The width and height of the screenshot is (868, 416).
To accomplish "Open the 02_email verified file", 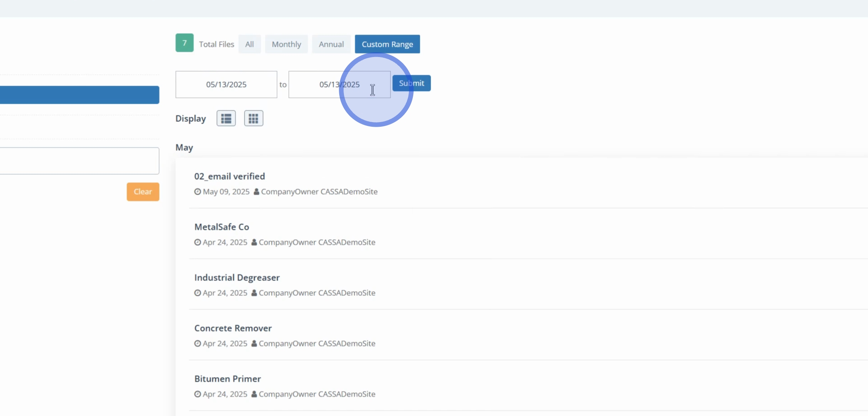I will (230, 176).
